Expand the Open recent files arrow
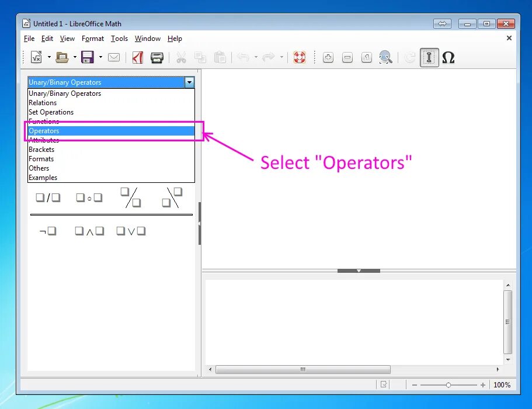Screen dimensions: 532x409 point(75,57)
